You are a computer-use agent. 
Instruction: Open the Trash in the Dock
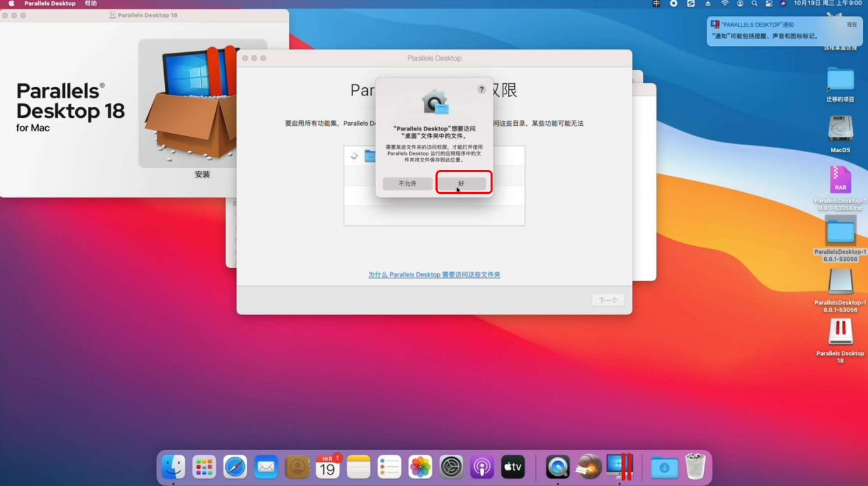click(x=696, y=468)
